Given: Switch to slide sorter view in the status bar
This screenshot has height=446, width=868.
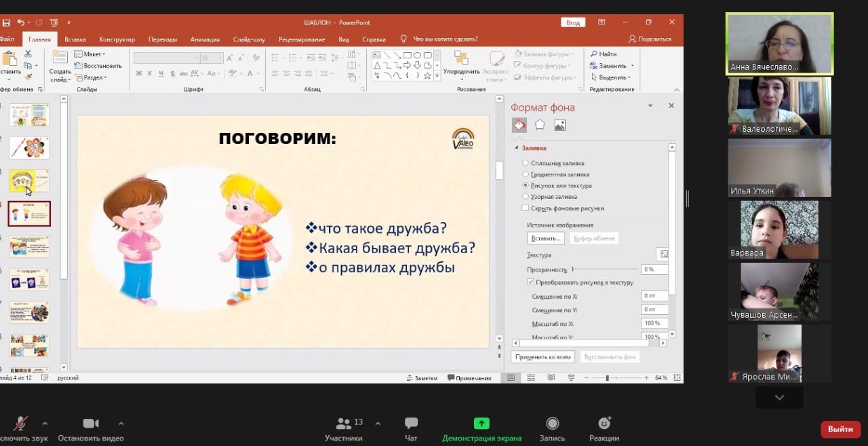Looking at the screenshot, I should tap(531, 377).
